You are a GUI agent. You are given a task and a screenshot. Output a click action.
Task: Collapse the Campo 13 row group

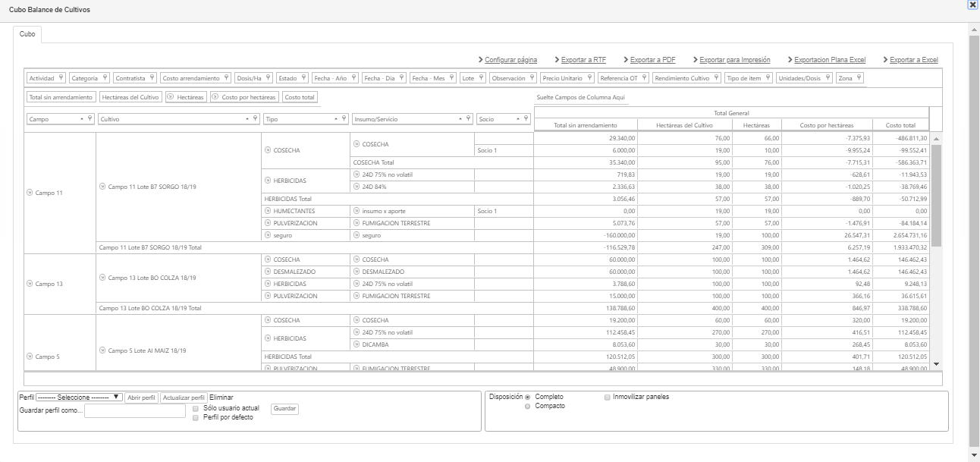pos(30,284)
